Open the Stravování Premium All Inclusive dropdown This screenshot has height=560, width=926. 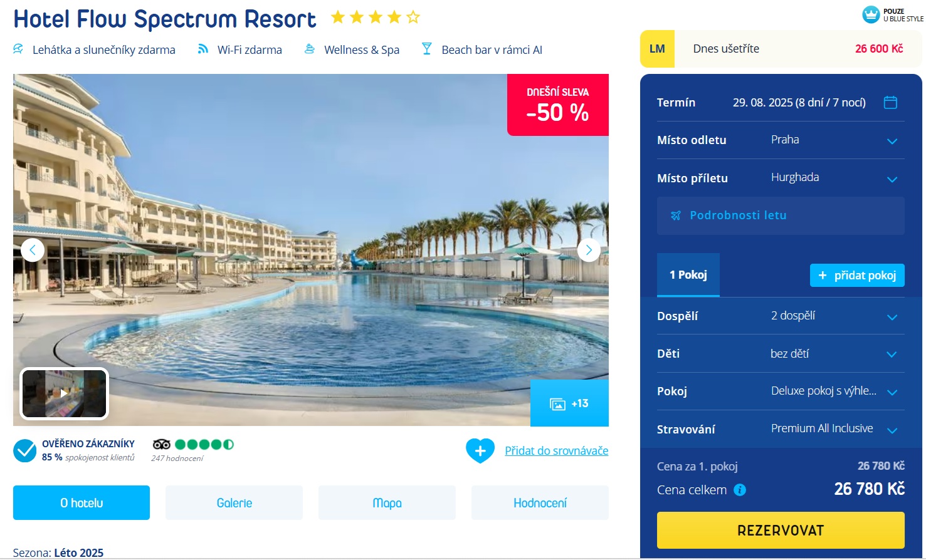781,429
